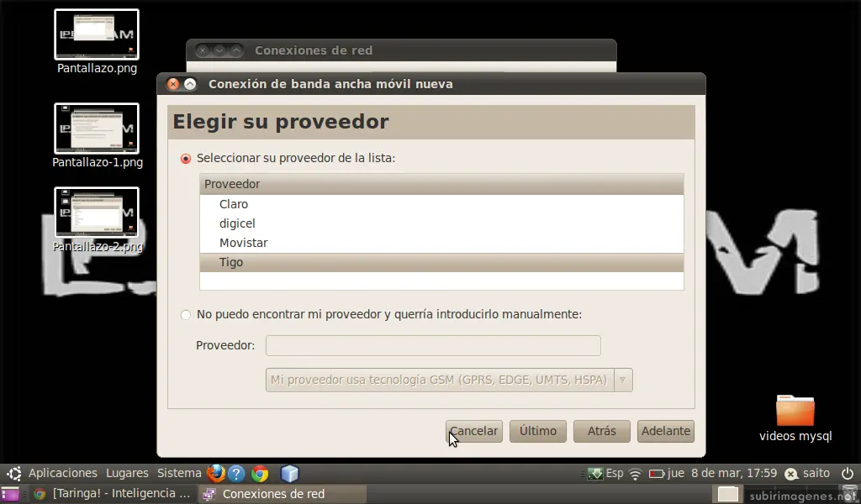Open the Pantallazo.png thumbnail

(x=97, y=34)
